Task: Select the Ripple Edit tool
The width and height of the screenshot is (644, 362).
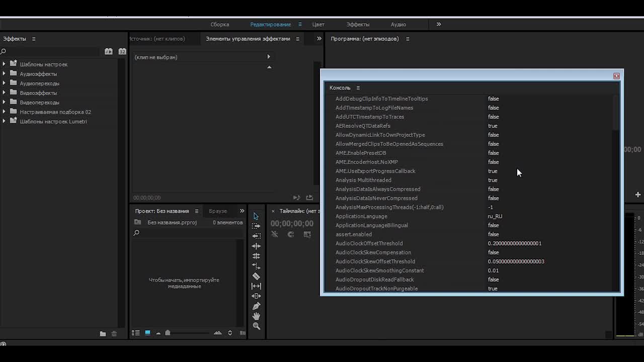Action: (x=256, y=236)
